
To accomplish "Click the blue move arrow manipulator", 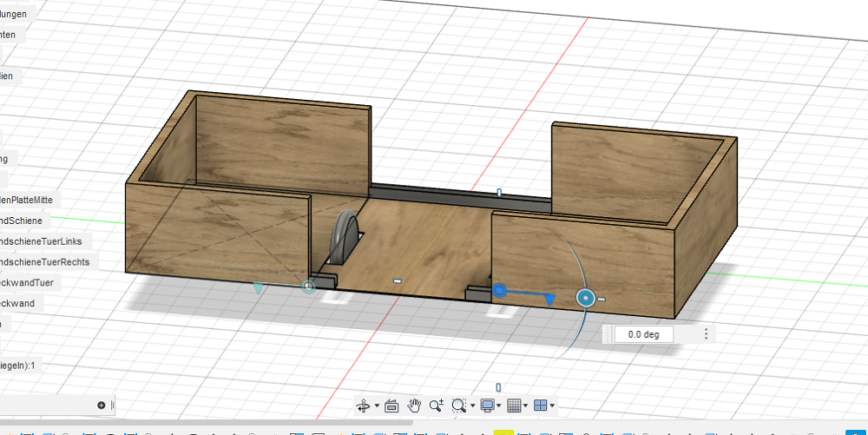I will [549, 299].
